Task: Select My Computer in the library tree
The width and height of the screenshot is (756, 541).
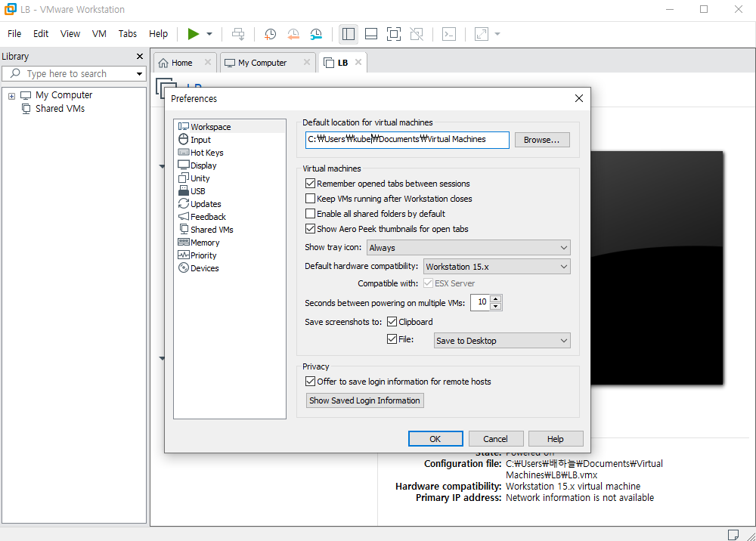Action: click(64, 95)
